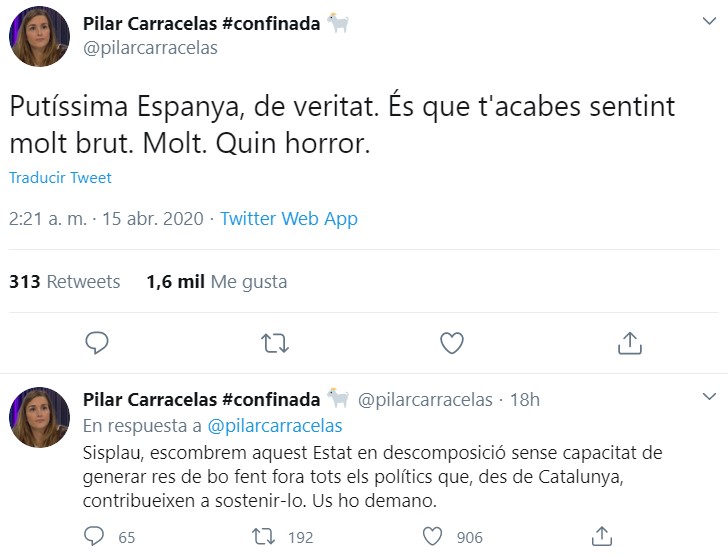The image size is (728, 555).
Task: Share the reply tweet
Action: [x=602, y=537]
